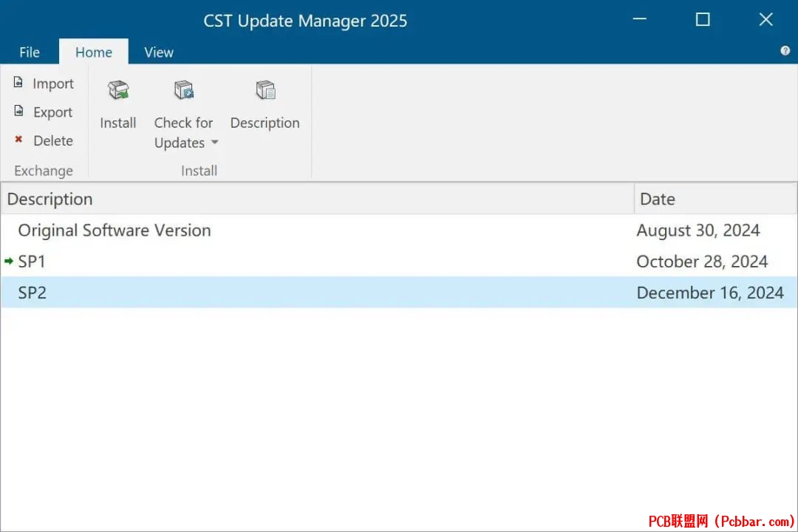Open the help question mark icon
Viewport: 798px width, 532px height.
[x=785, y=50]
